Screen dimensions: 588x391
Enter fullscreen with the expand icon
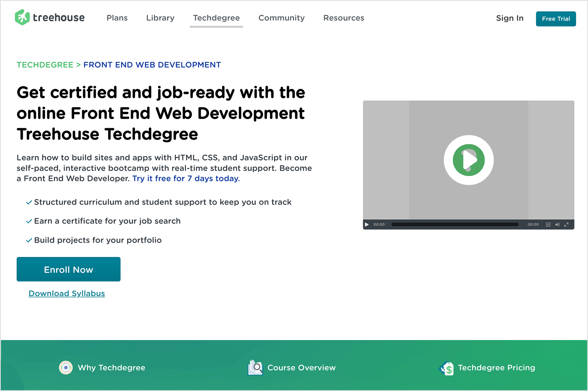tap(566, 225)
